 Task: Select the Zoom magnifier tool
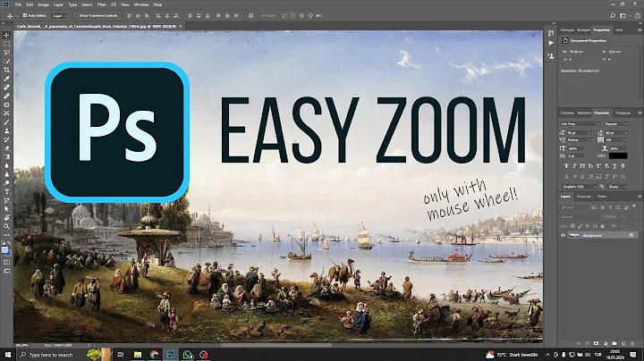[x=6, y=226]
